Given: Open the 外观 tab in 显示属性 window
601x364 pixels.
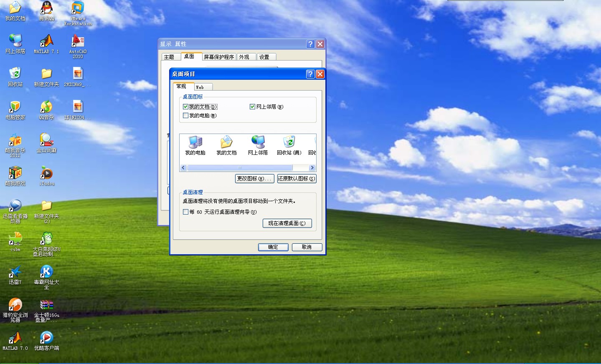Looking at the screenshot, I should [x=246, y=57].
